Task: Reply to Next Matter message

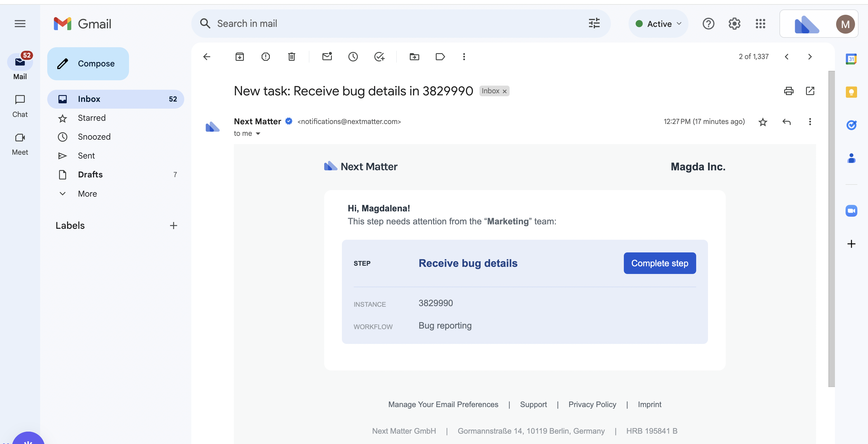Action: pyautogui.click(x=787, y=122)
